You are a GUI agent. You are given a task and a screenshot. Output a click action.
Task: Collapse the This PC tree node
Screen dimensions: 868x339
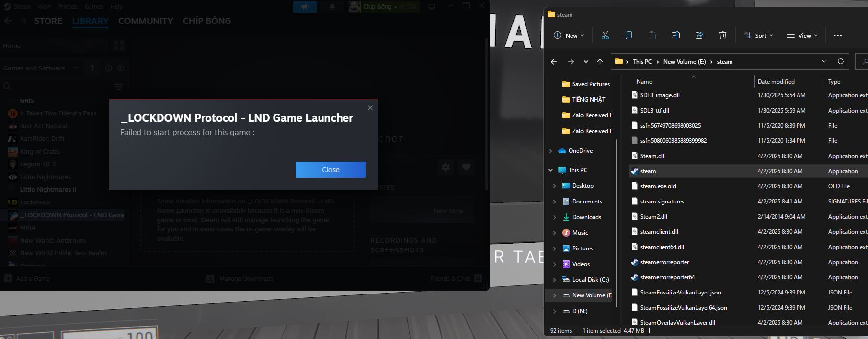[x=551, y=170]
